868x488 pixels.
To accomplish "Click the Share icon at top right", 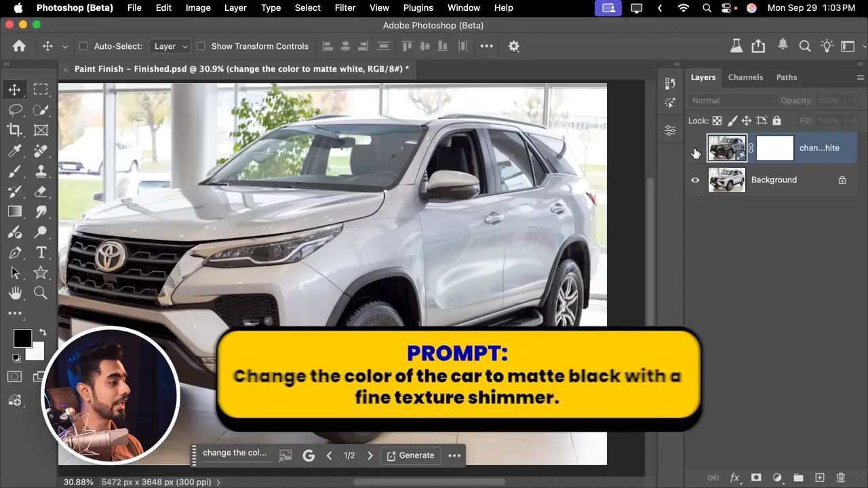I will tap(758, 46).
